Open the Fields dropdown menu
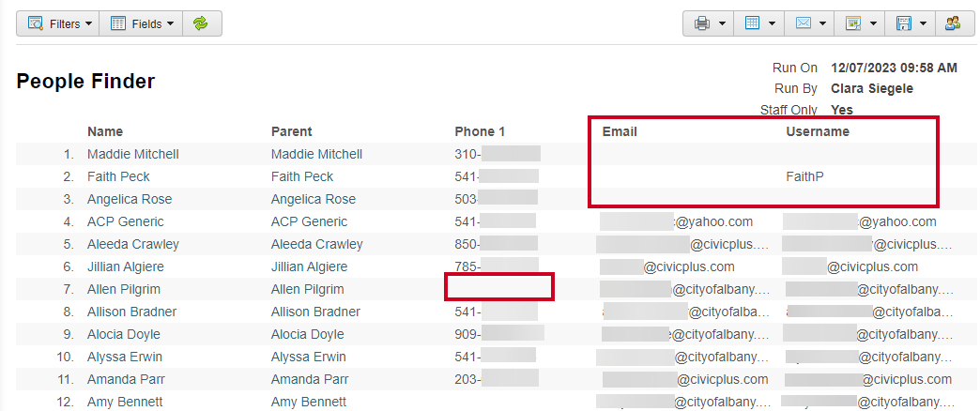This screenshot has height=411, width=980. click(141, 23)
